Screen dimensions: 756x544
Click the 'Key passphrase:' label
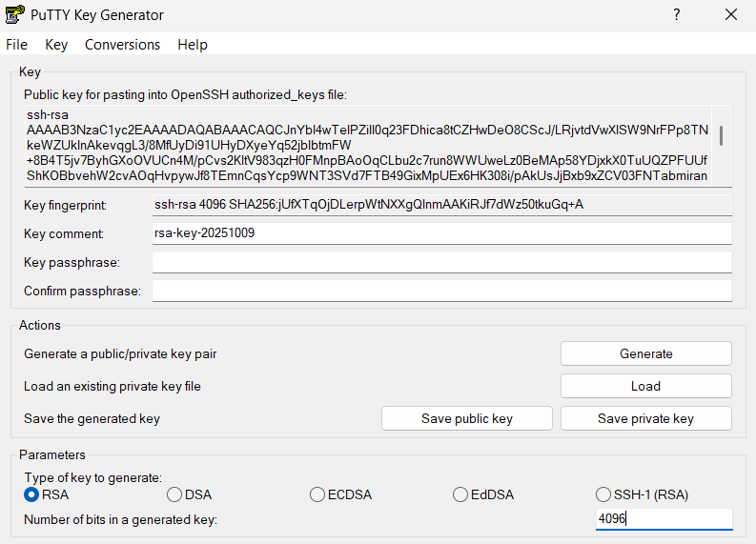72,263
